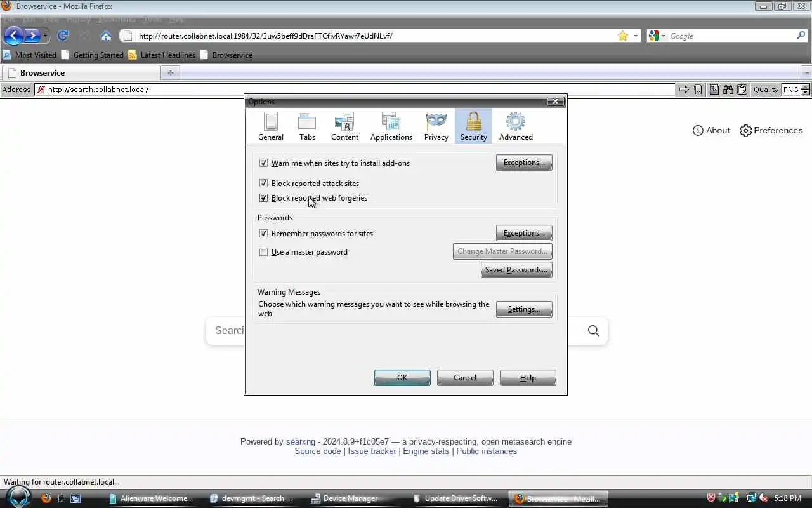The width and height of the screenshot is (812, 508).
Task: Open add-ons Exceptions button
Action: (x=524, y=163)
